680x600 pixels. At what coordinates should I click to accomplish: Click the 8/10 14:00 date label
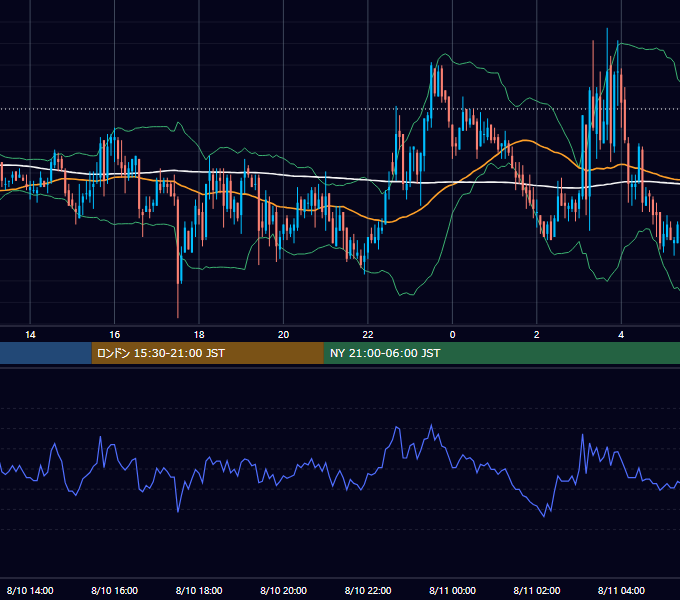click(30, 590)
